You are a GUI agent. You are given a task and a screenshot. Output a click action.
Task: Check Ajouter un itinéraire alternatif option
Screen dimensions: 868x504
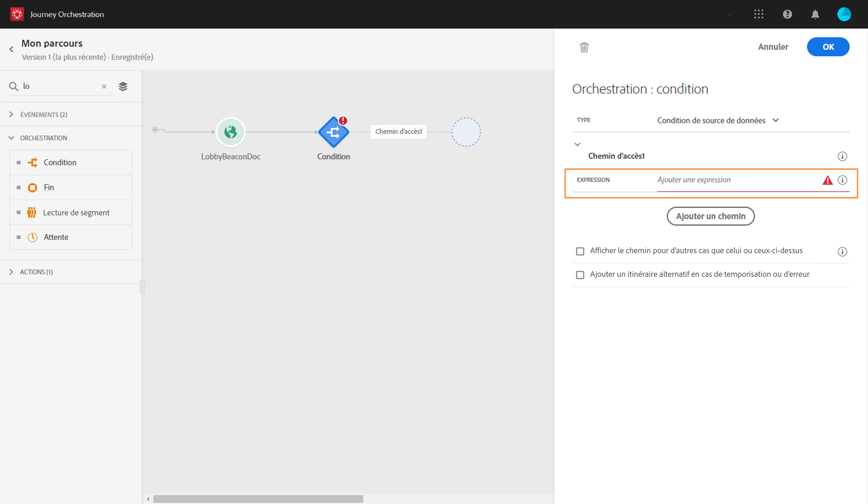[580, 275]
